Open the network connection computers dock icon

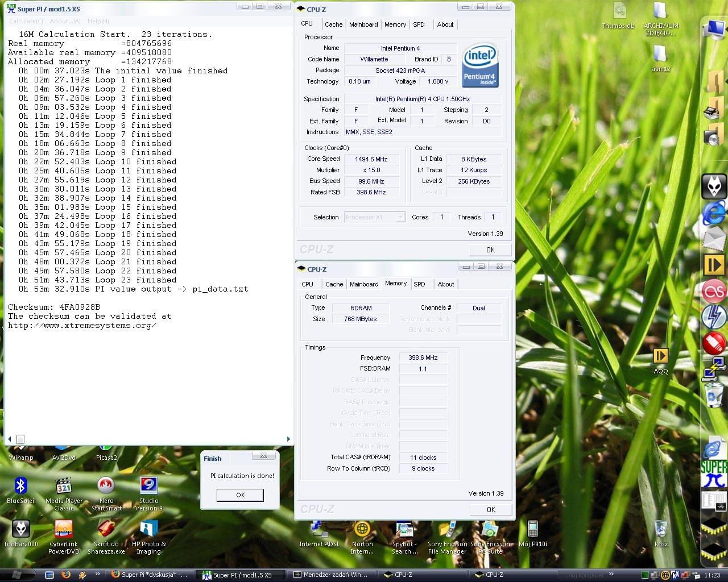(x=714, y=368)
